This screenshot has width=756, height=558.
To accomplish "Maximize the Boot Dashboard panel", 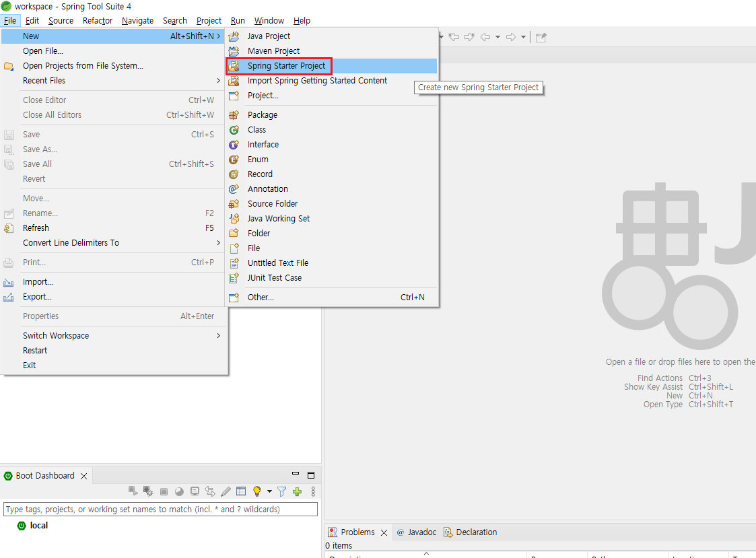I will [x=311, y=475].
